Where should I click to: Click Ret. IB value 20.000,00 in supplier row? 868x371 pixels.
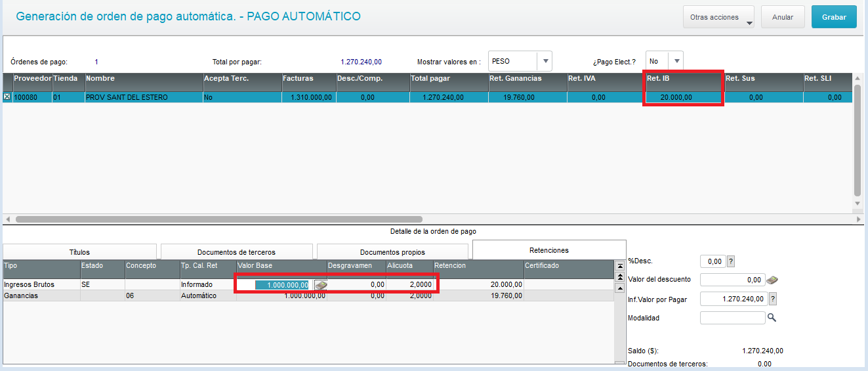684,97
